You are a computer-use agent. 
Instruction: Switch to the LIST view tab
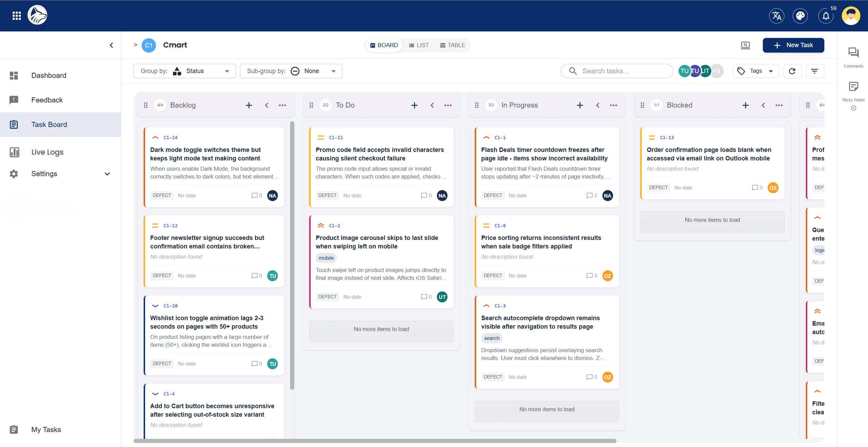(x=419, y=45)
